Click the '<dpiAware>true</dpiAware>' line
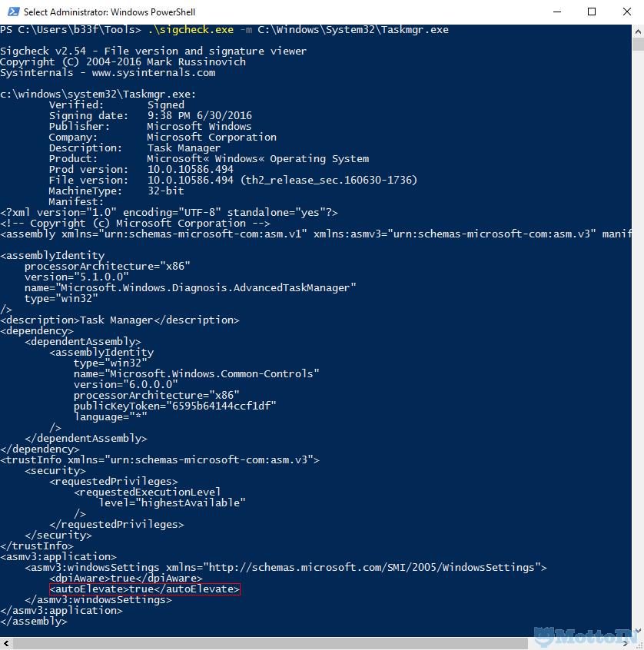The width and height of the screenshot is (644, 650). coord(125,579)
